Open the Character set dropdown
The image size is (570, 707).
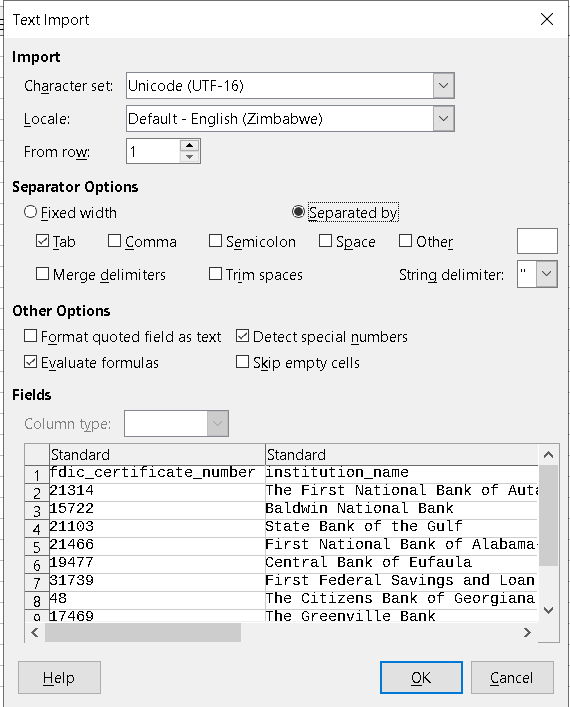(x=443, y=86)
